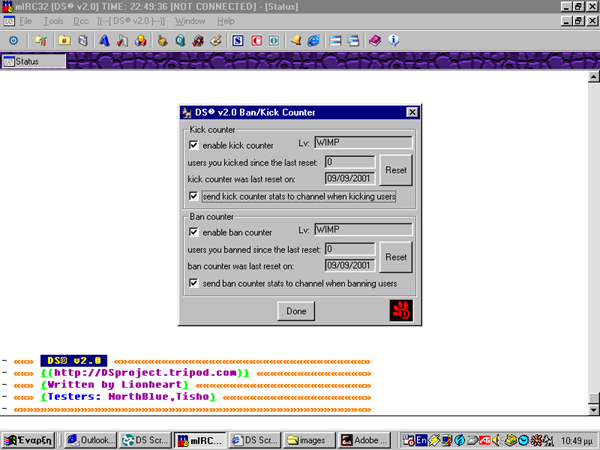Click the cascade windows toolbar icon
600x450 pixels.
[354, 40]
